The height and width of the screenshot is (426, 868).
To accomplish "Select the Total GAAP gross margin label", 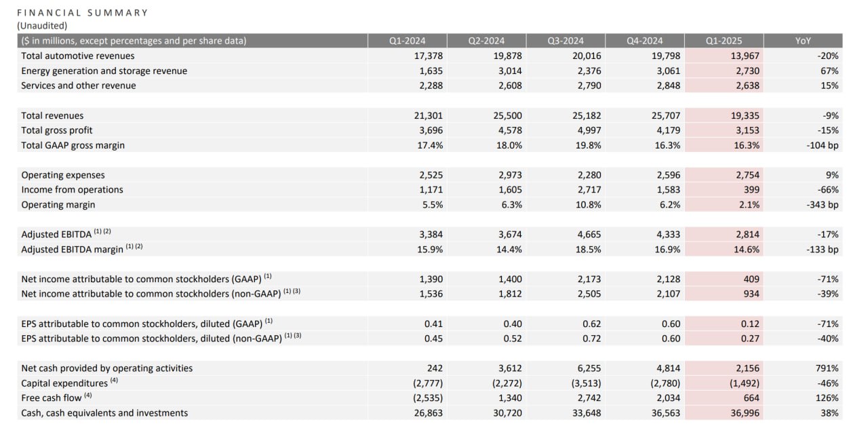I will [73, 145].
